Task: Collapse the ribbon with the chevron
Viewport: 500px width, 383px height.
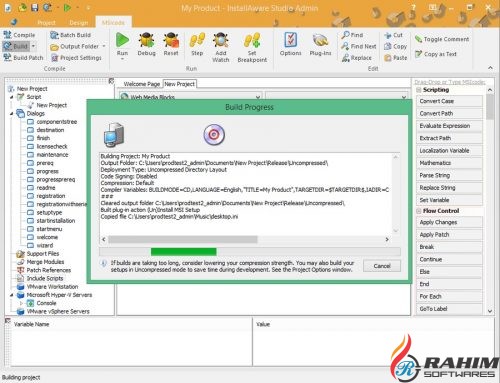Action: pyautogui.click(x=490, y=68)
